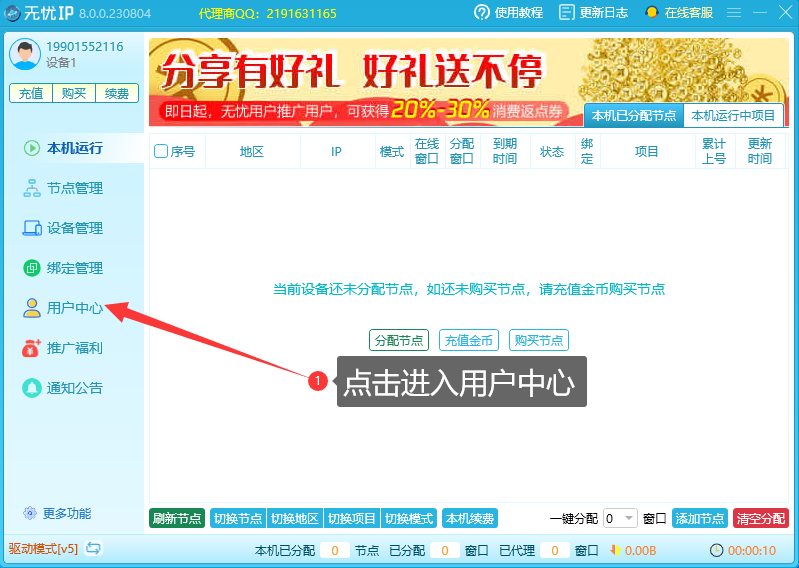Click the 本机续费 button
Viewport: 799px width, 568px height.
(470, 519)
